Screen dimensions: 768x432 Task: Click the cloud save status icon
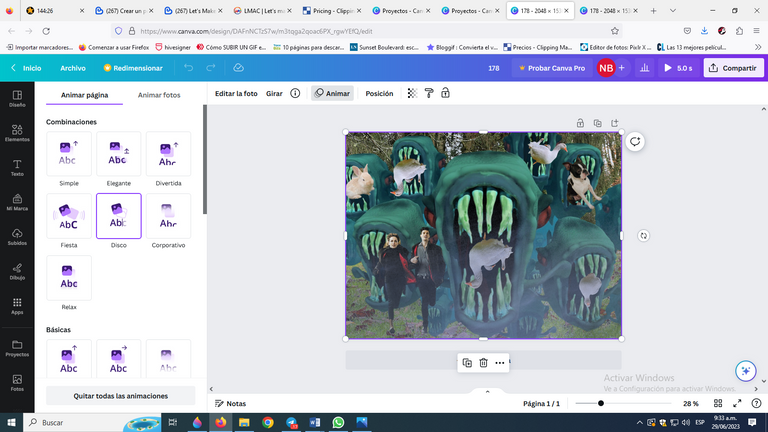pyautogui.click(x=239, y=68)
